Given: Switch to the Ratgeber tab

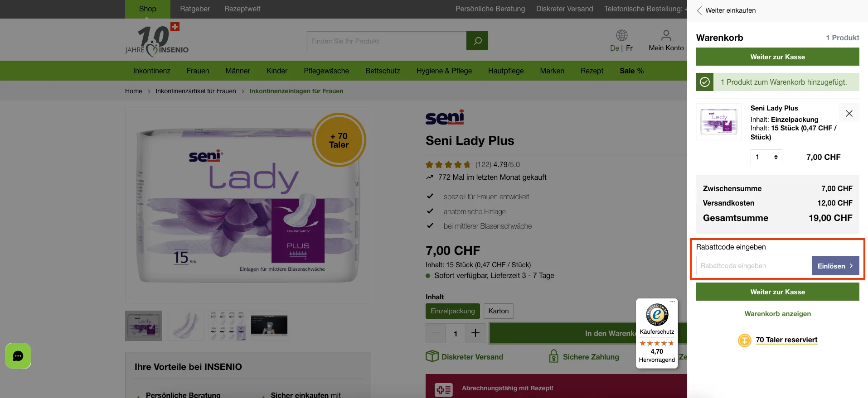Looking at the screenshot, I should point(195,9).
